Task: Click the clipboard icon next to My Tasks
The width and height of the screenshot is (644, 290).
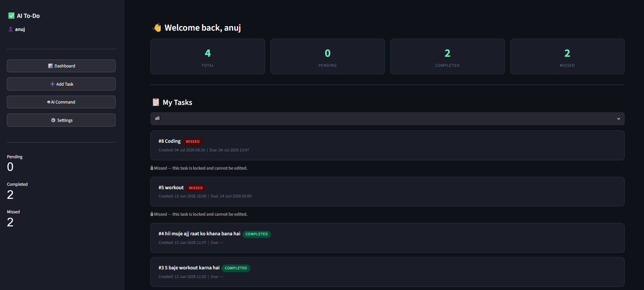Action: 156,102
